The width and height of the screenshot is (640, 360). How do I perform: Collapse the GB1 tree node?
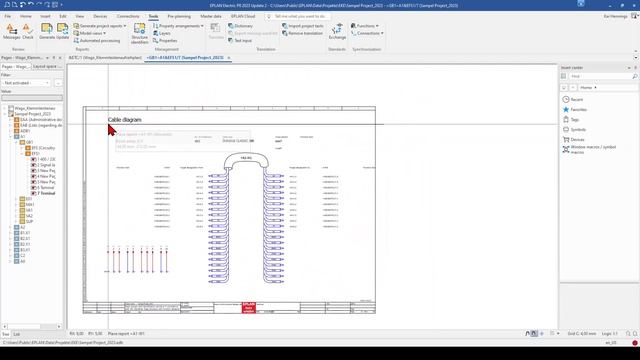click(x=16, y=142)
